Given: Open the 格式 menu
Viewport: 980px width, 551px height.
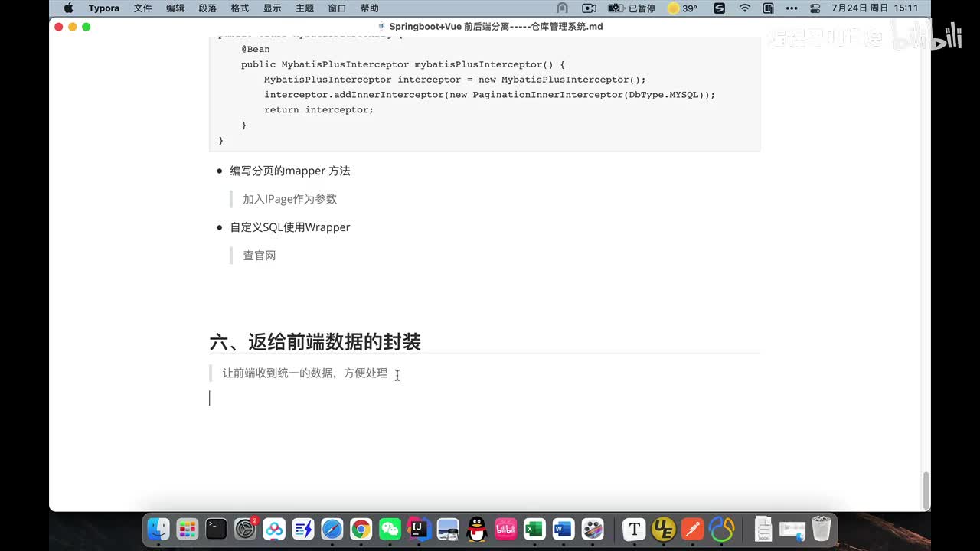Looking at the screenshot, I should pyautogui.click(x=240, y=8).
